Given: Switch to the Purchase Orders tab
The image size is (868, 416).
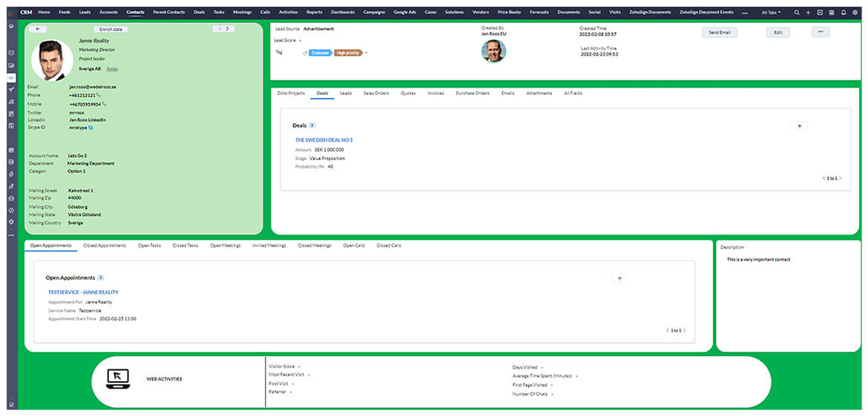Looking at the screenshot, I should (x=472, y=93).
